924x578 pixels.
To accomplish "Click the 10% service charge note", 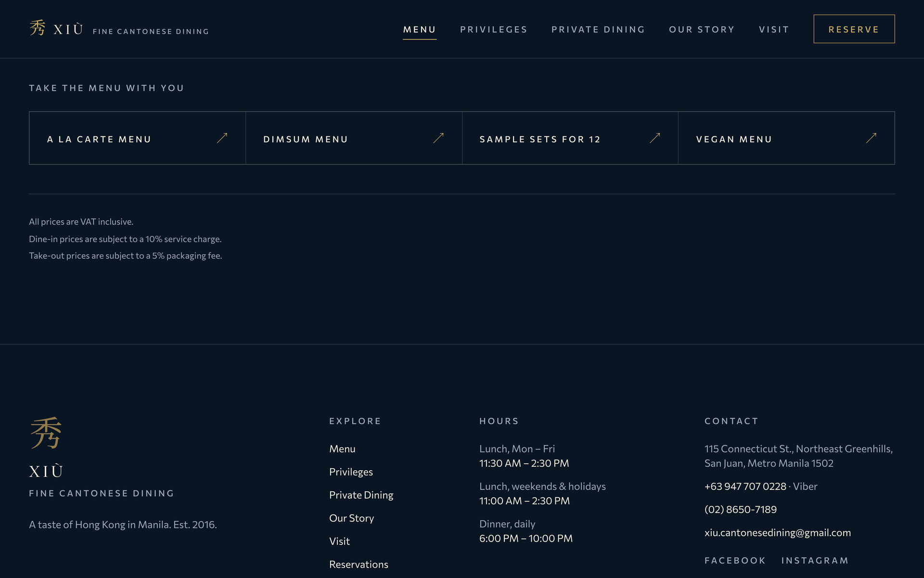I will 125,239.
